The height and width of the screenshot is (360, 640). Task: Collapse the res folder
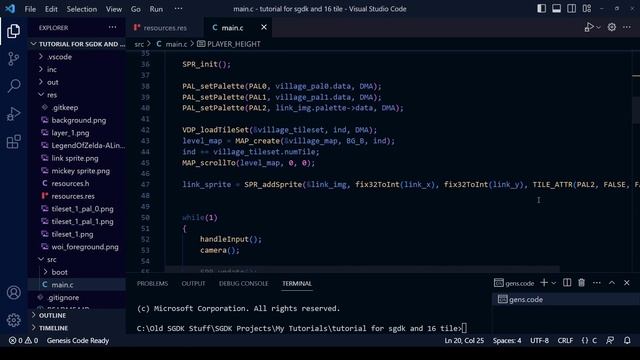(77, 95)
